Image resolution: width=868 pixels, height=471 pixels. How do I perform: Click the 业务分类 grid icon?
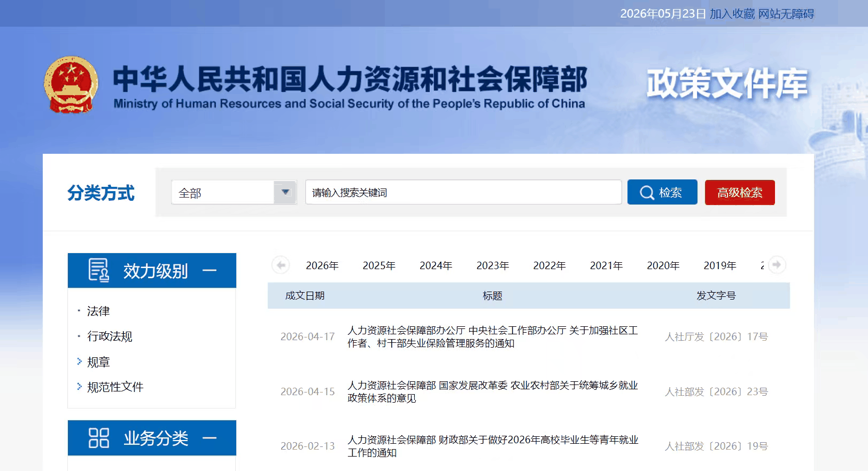coord(98,438)
